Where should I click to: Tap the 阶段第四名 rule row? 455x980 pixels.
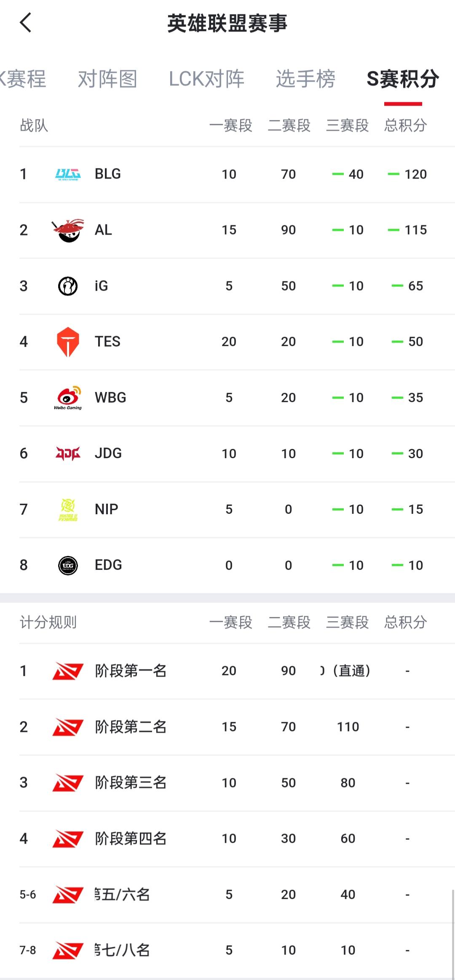(x=227, y=838)
